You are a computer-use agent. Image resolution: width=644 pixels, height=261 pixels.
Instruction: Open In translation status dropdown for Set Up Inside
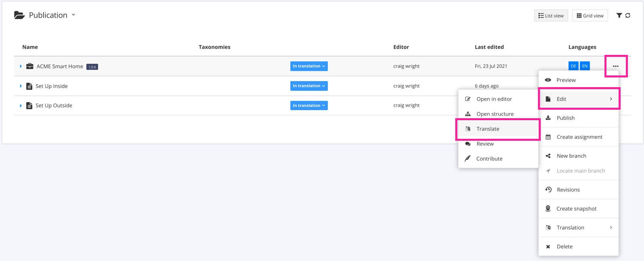(308, 86)
